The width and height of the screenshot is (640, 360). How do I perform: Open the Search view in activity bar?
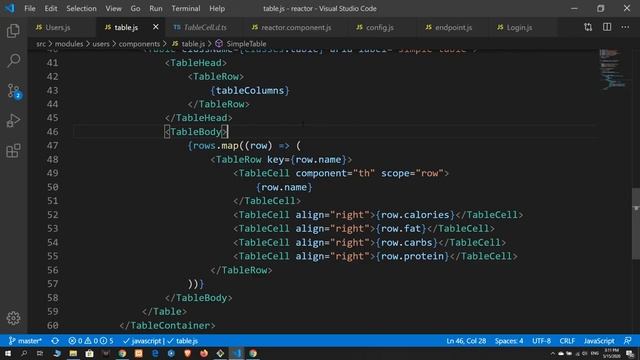(x=13, y=61)
